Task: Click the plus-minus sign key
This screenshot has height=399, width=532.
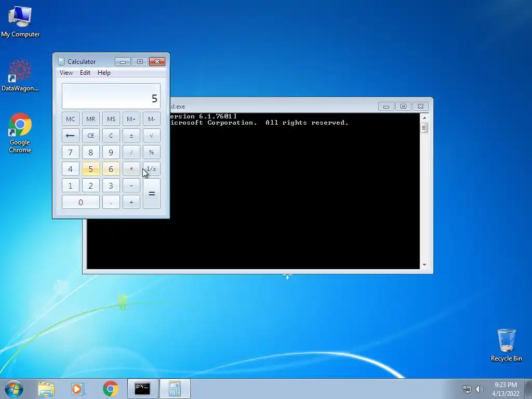Action: pyautogui.click(x=131, y=136)
